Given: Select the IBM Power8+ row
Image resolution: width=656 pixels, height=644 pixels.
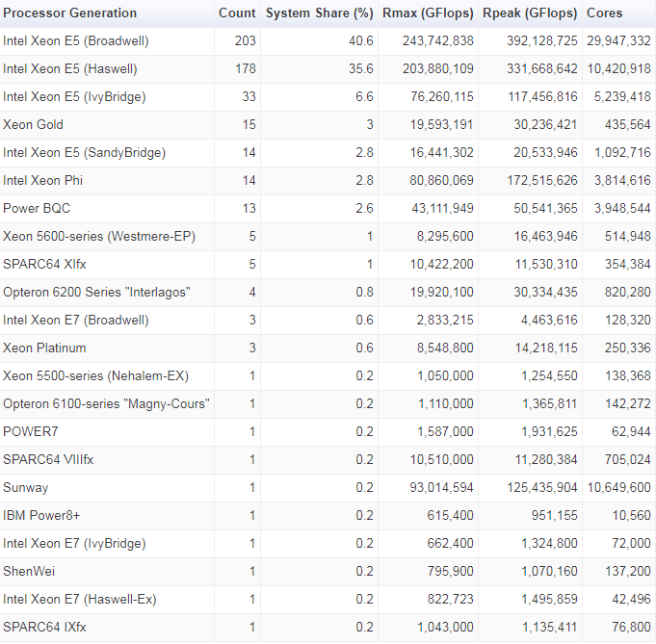Looking at the screenshot, I should click(x=328, y=516).
